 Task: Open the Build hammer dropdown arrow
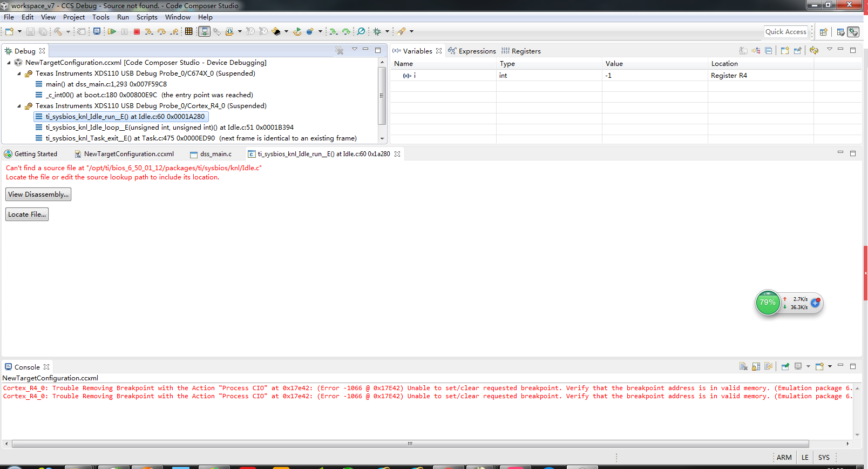click(x=68, y=31)
